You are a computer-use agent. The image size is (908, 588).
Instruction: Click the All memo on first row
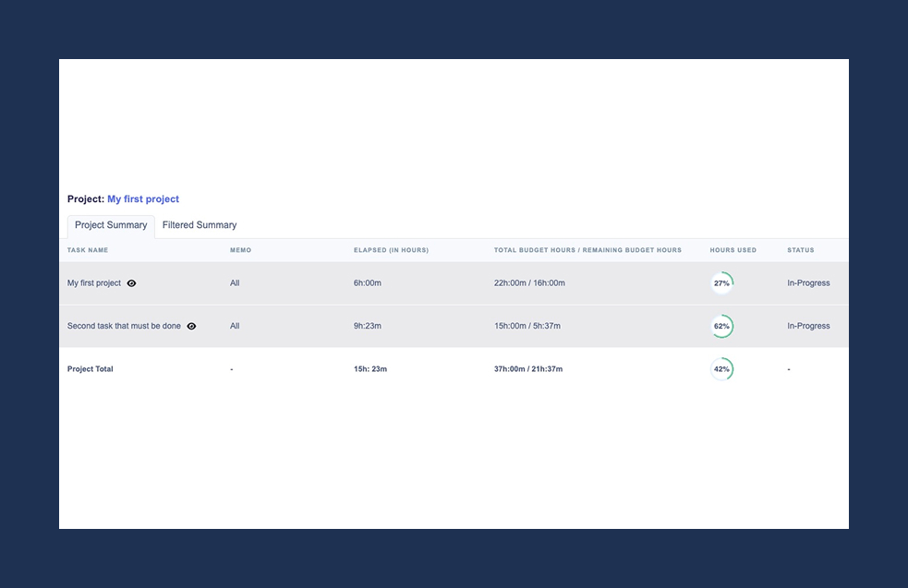(235, 282)
